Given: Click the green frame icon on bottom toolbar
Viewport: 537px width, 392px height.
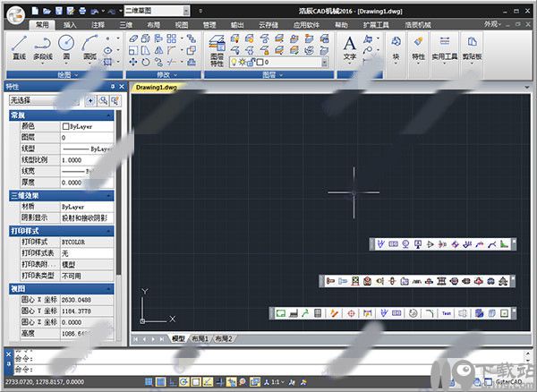Looking at the screenshot, I should pos(281,313).
